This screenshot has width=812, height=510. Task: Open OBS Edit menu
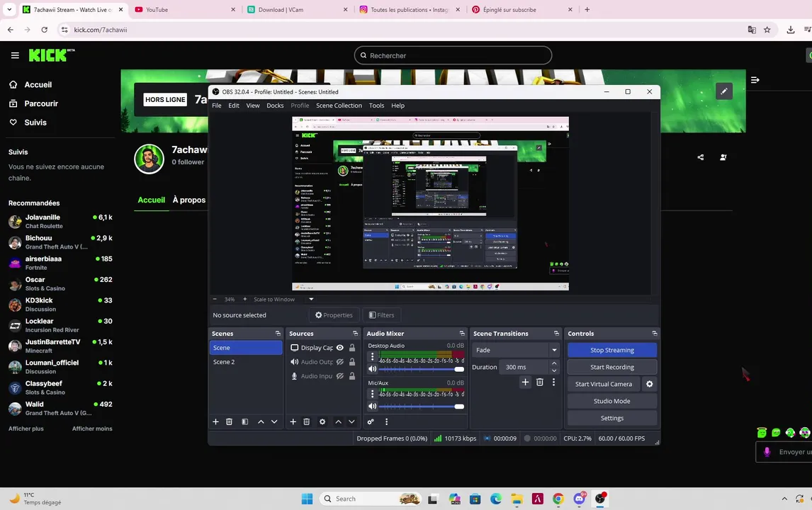[x=234, y=106]
